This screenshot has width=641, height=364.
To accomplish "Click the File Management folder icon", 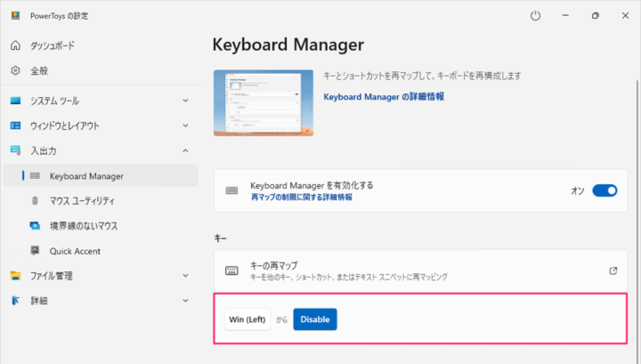I will click(15, 276).
